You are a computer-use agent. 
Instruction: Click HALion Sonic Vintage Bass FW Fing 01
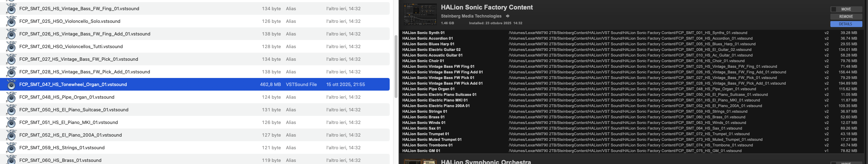(x=438, y=66)
